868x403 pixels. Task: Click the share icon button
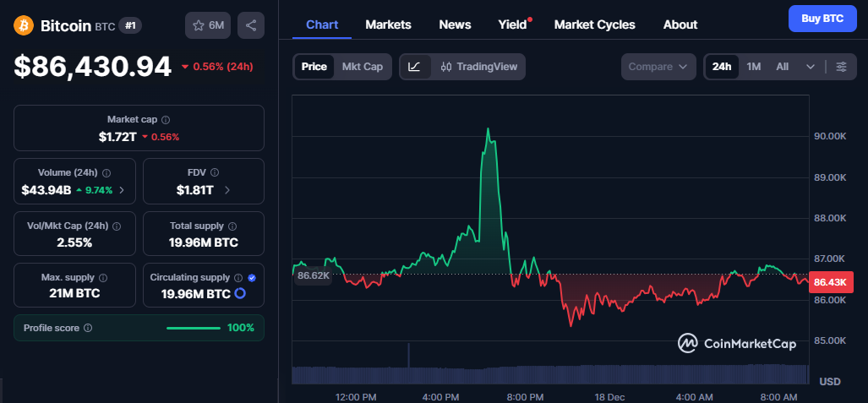coord(251,25)
